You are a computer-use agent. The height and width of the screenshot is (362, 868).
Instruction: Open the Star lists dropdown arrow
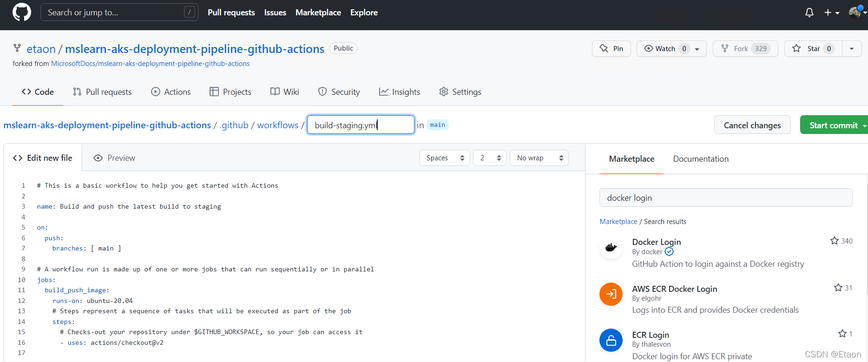point(852,49)
